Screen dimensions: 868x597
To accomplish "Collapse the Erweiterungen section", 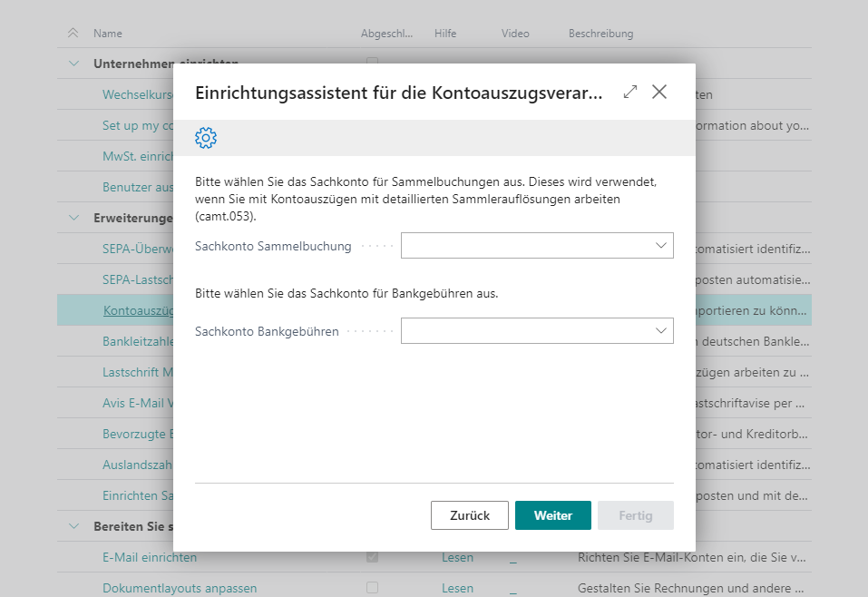I will pos(75,218).
